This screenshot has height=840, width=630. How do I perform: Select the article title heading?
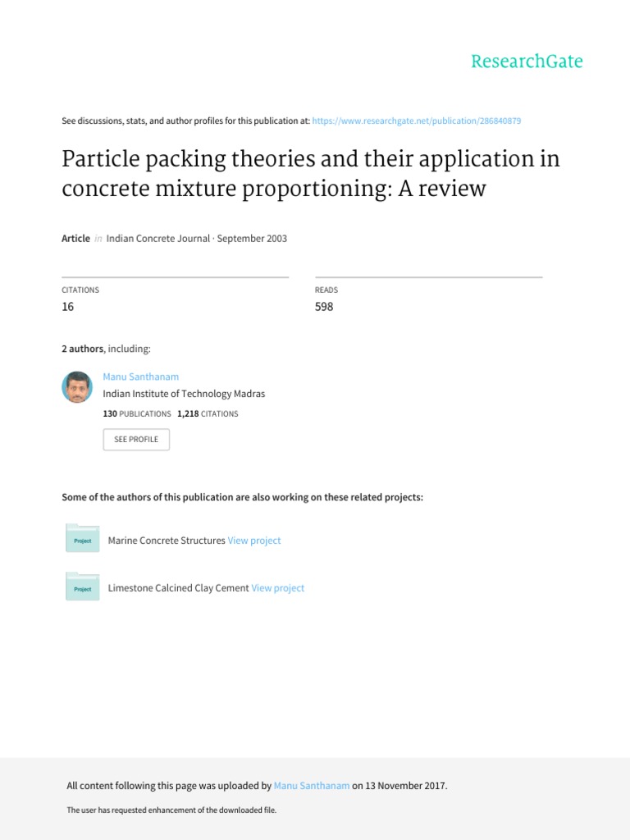point(311,173)
